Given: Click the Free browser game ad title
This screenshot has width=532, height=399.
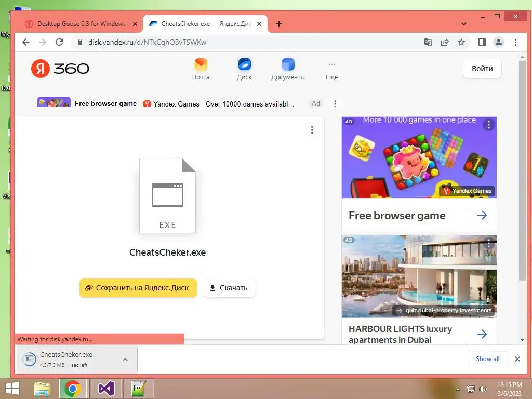Looking at the screenshot, I should [397, 216].
